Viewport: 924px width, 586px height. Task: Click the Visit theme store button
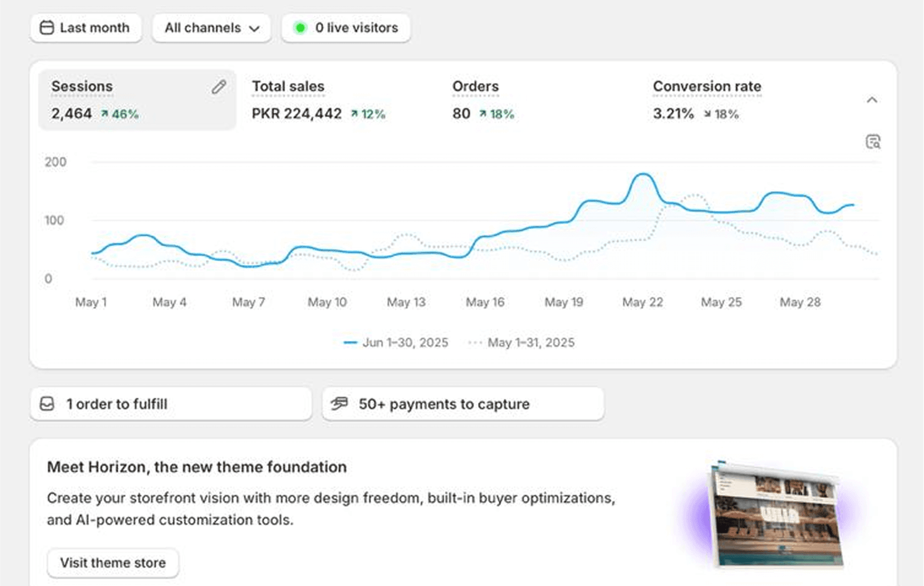(113, 563)
